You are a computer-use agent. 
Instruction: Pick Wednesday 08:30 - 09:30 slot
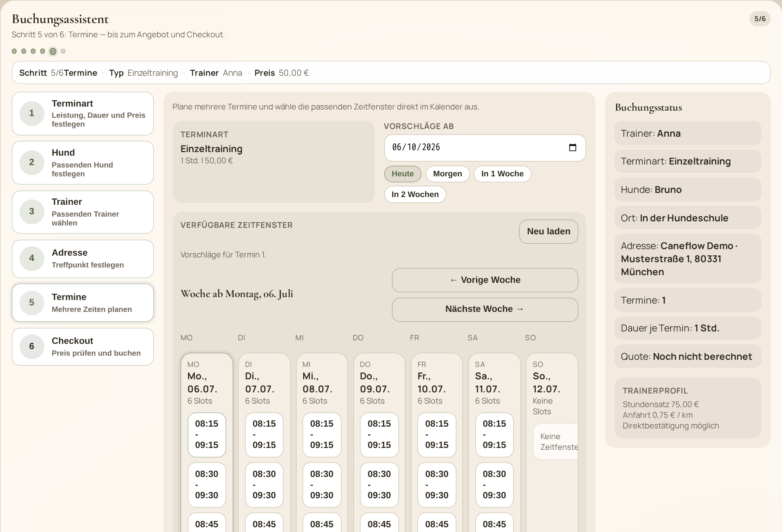pyautogui.click(x=322, y=485)
